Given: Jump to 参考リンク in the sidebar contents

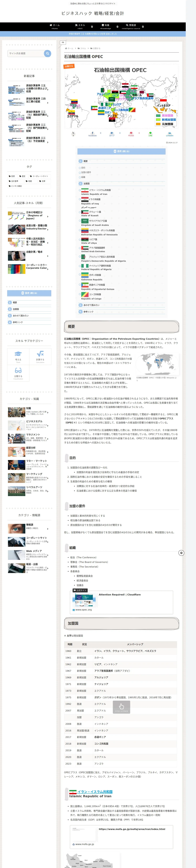Looking at the screenshot, I should click(x=18, y=322).
